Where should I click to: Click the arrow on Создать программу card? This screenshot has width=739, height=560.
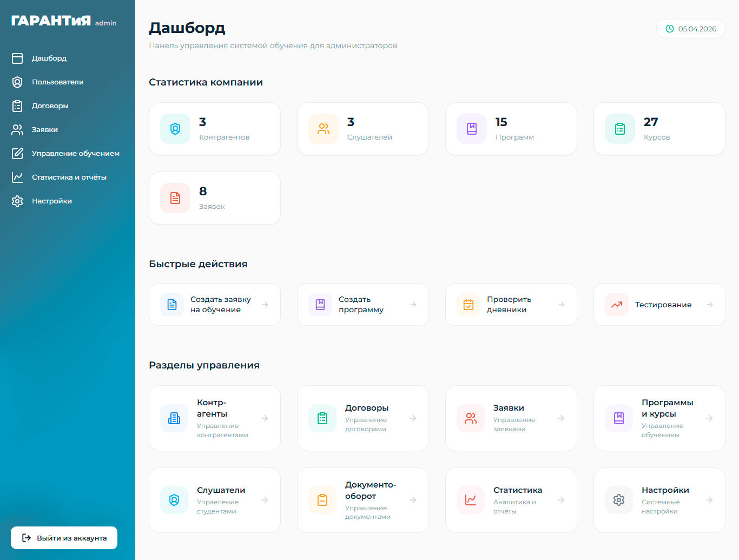pyautogui.click(x=413, y=305)
